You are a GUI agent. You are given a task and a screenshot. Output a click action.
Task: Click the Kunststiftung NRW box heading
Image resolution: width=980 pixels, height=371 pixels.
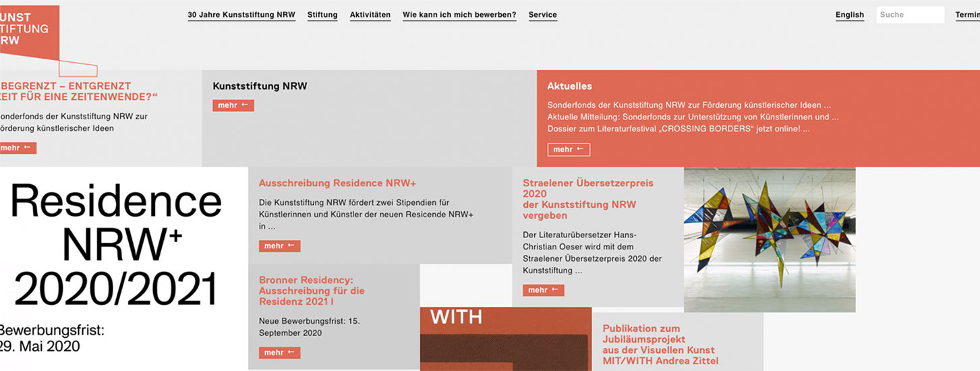260,86
